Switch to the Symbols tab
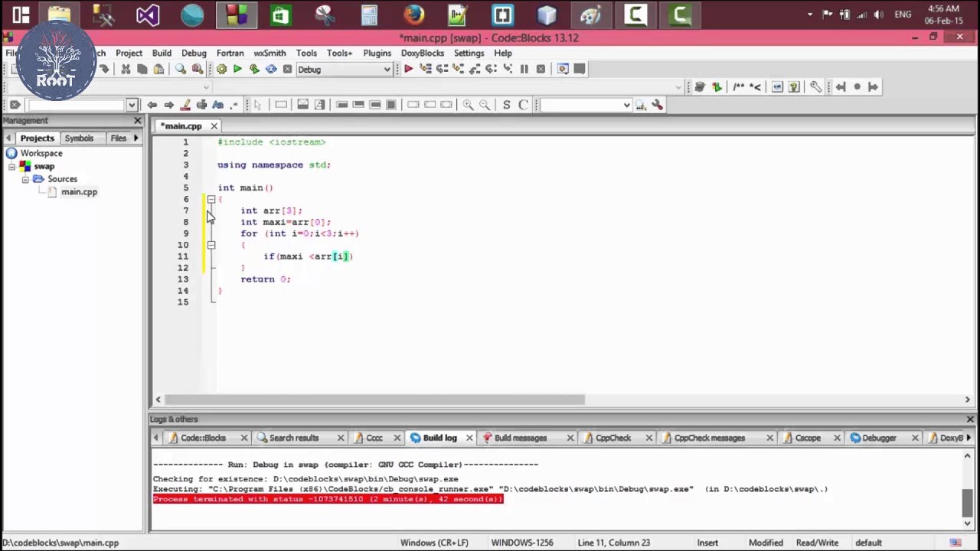980x551 pixels. (79, 138)
